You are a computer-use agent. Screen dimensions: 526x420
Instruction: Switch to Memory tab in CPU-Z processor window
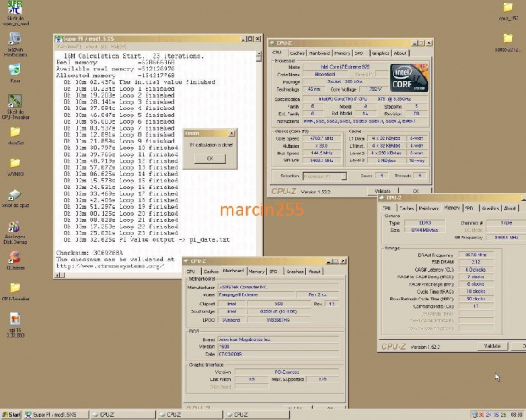click(x=343, y=53)
